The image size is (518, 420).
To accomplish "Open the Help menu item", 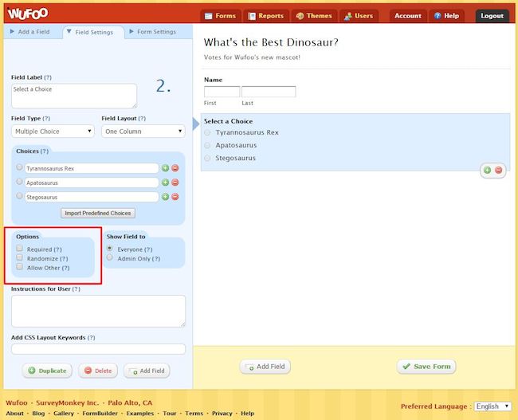I will 446,16.
